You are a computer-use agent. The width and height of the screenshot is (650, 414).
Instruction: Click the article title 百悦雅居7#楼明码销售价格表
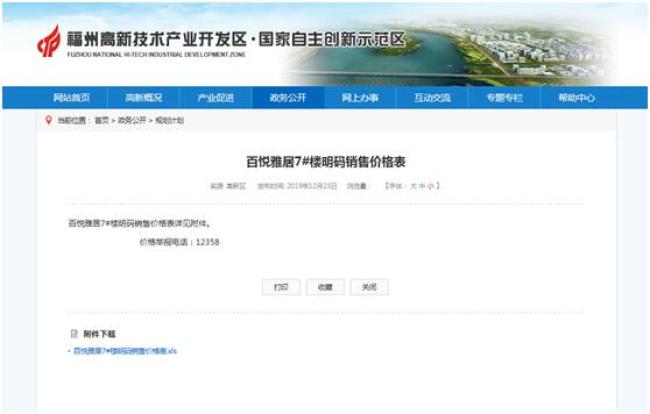coord(325,162)
